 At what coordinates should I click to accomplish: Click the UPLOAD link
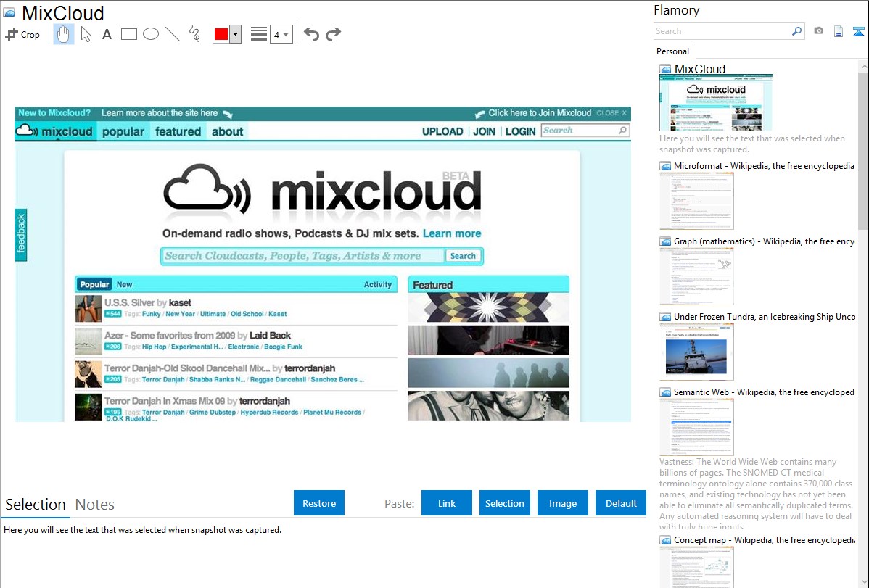pos(442,132)
